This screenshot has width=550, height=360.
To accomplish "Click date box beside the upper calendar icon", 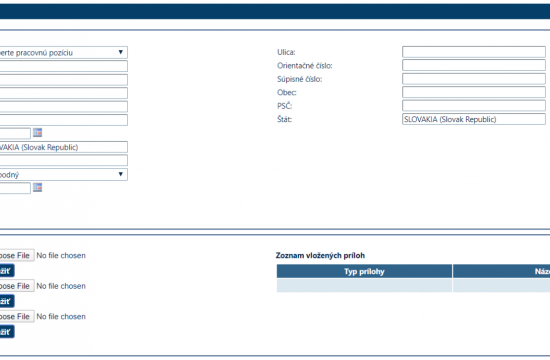I will 15,133.
